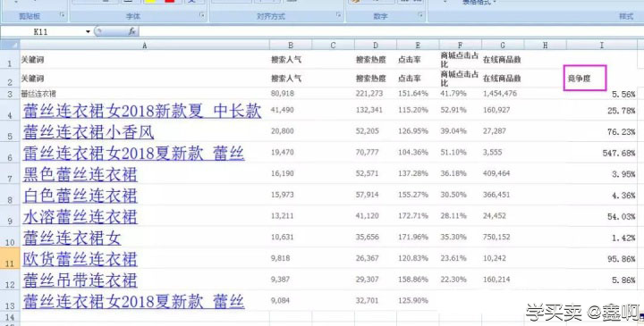Select row 14 header
The width and height of the screenshot is (644, 326).
(x=10, y=316)
